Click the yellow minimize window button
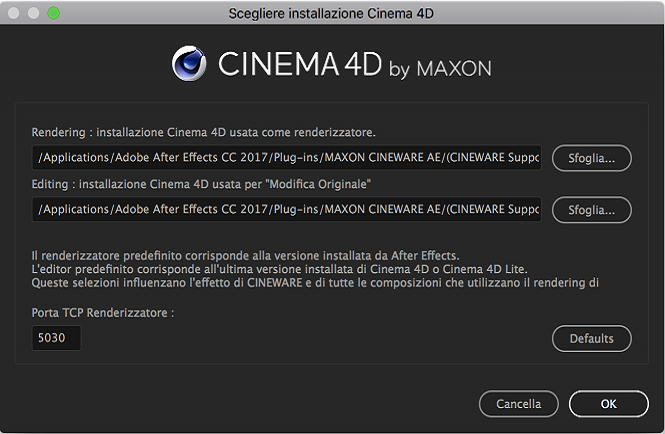Screen dimensions: 665x434 click(34, 13)
